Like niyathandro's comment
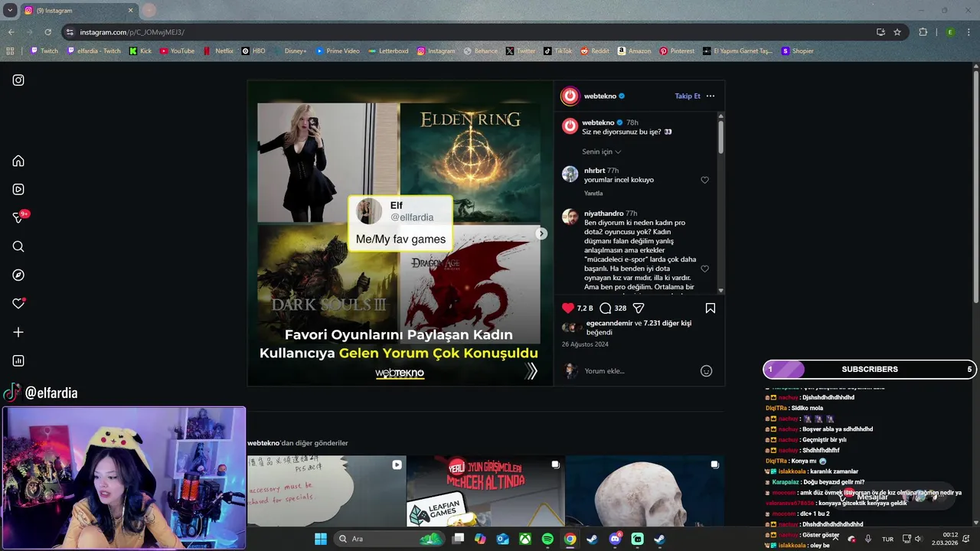980x551 pixels. pos(705,269)
